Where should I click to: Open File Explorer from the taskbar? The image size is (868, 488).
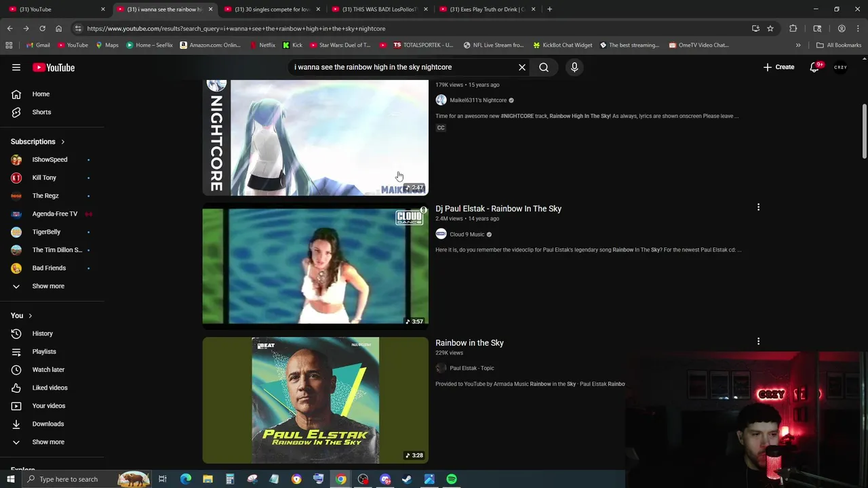tap(208, 479)
